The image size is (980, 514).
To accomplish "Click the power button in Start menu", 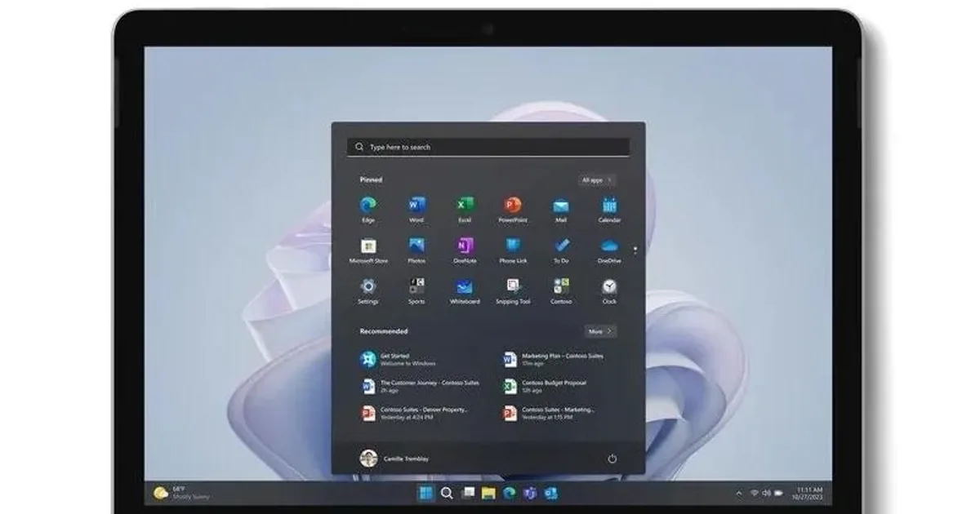I will (x=612, y=459).
